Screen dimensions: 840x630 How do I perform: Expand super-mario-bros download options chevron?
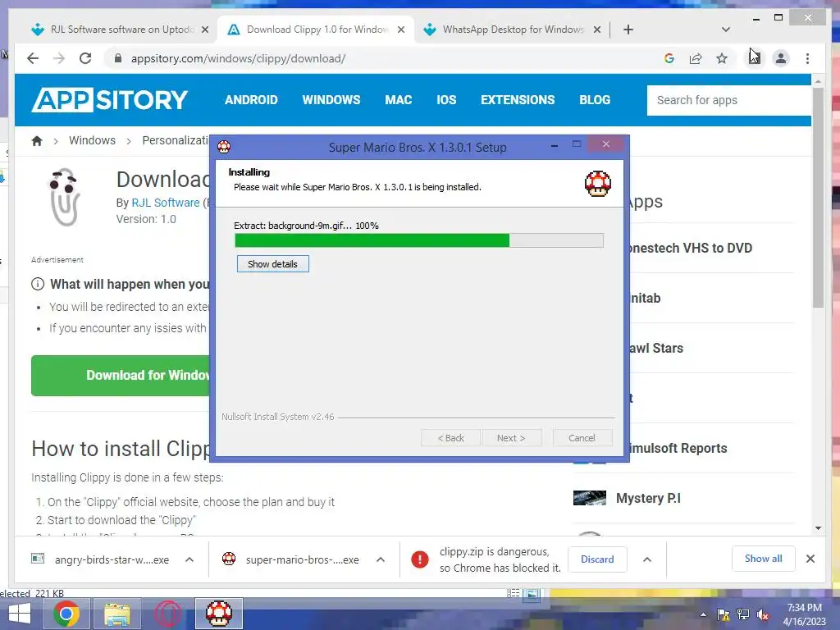pyautogui.click(x=381, y=559)
